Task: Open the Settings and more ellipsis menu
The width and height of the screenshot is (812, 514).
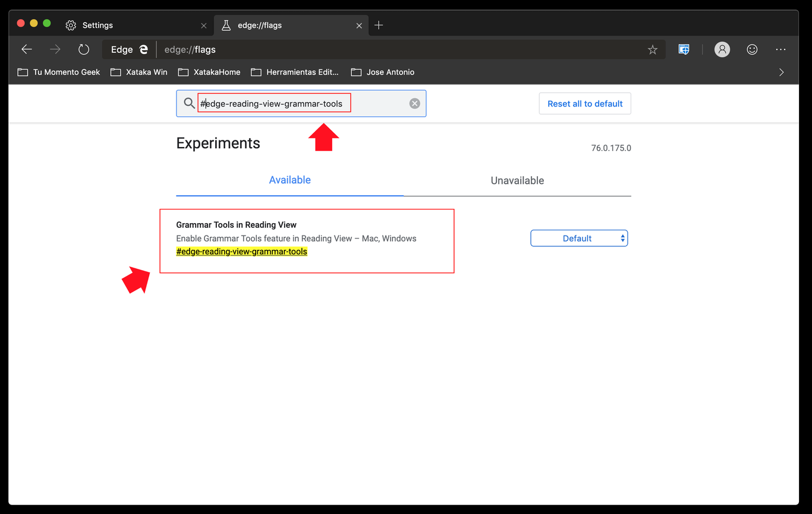Action: 781,49
